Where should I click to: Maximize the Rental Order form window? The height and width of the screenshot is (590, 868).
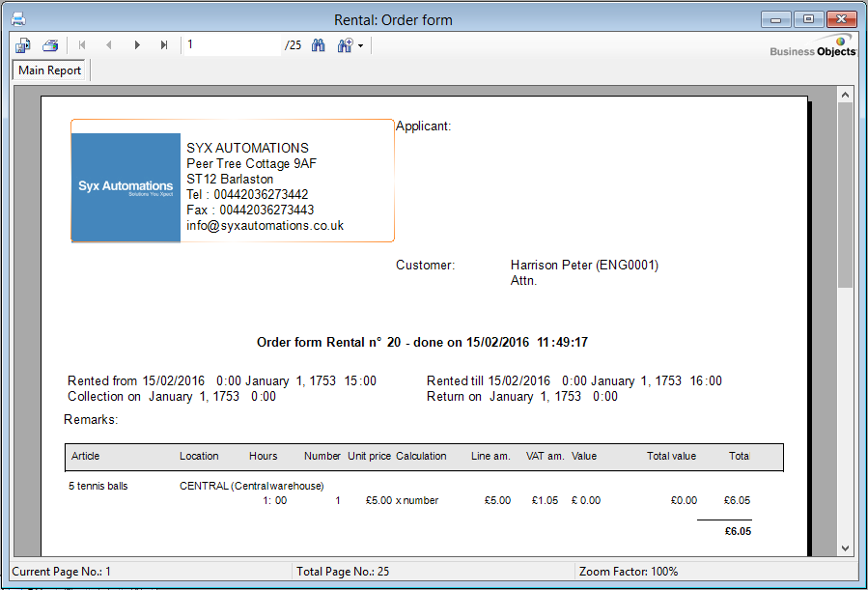coord(807,18)
